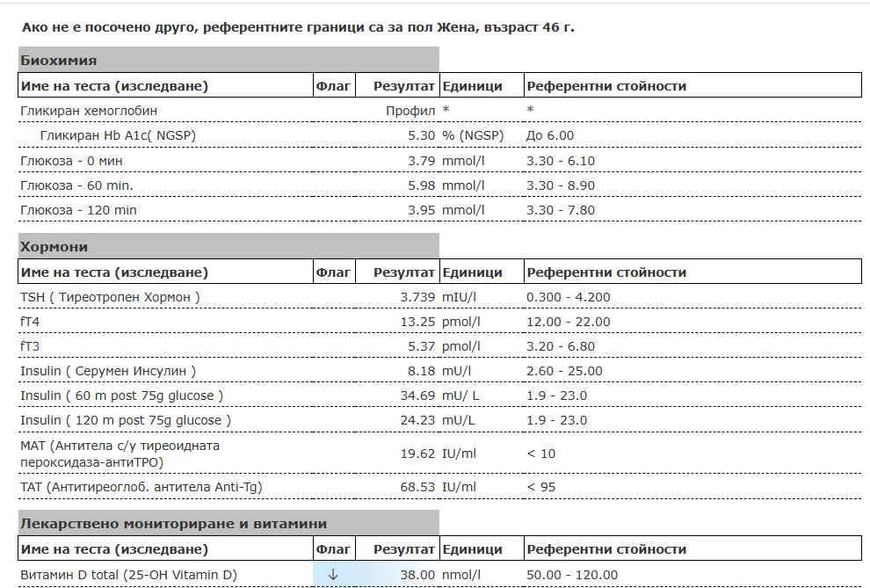Click the Глюкоза - 120 min reference range
The height and width of the screenshot is (588, 870).
[560, 210]
